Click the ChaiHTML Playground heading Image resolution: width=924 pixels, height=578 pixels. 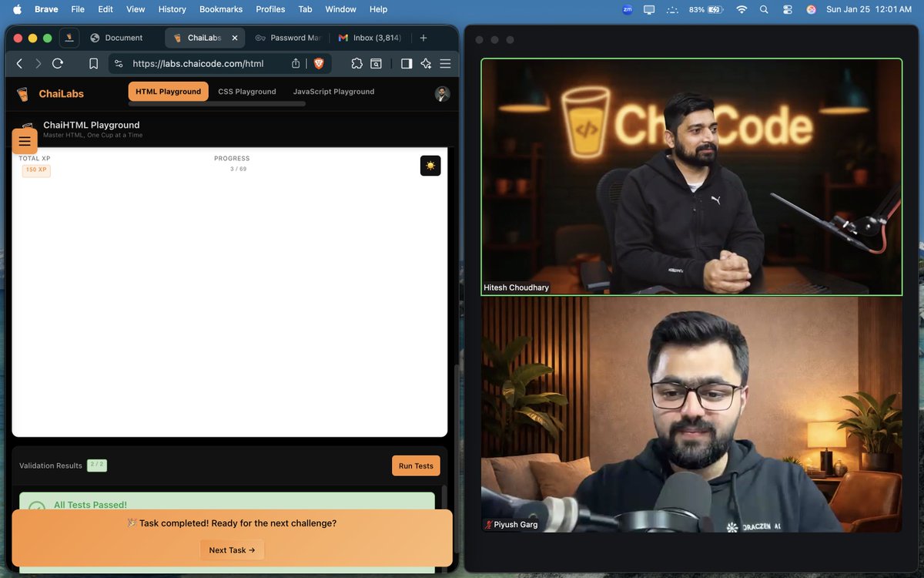[x=92, y=125]
